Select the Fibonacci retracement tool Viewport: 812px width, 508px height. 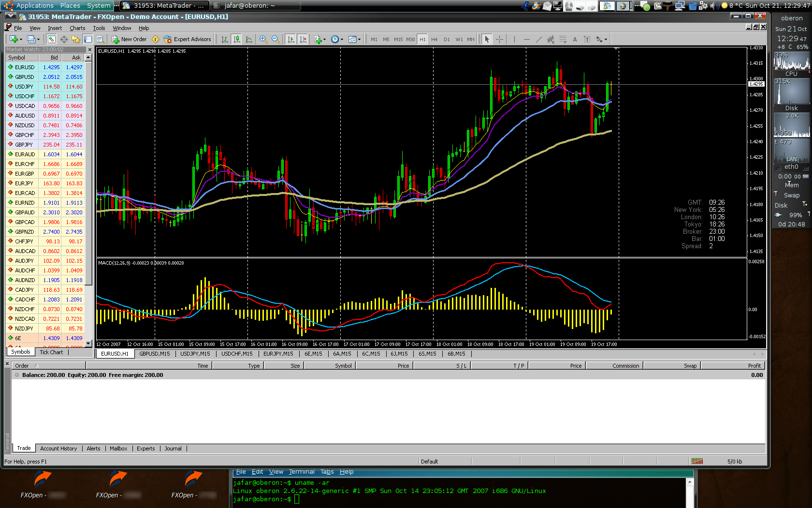563,39
